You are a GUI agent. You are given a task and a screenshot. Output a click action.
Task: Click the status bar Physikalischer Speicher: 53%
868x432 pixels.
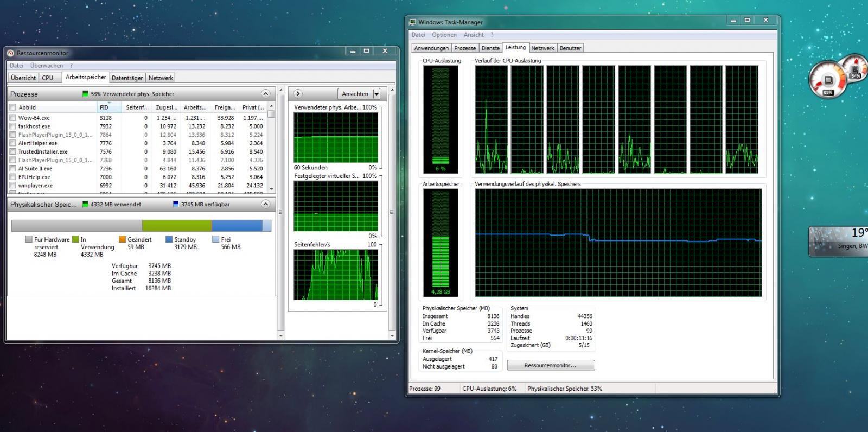[565, 389]
